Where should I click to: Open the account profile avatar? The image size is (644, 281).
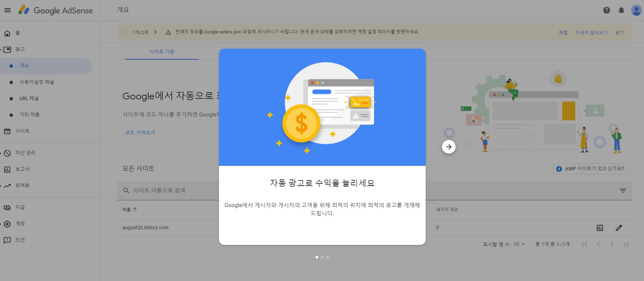[636, 10]
